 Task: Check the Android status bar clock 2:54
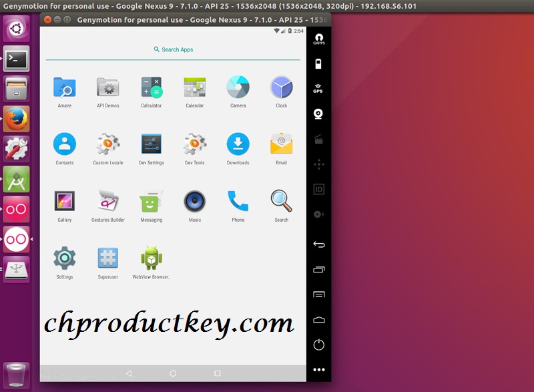click(298, 31)
